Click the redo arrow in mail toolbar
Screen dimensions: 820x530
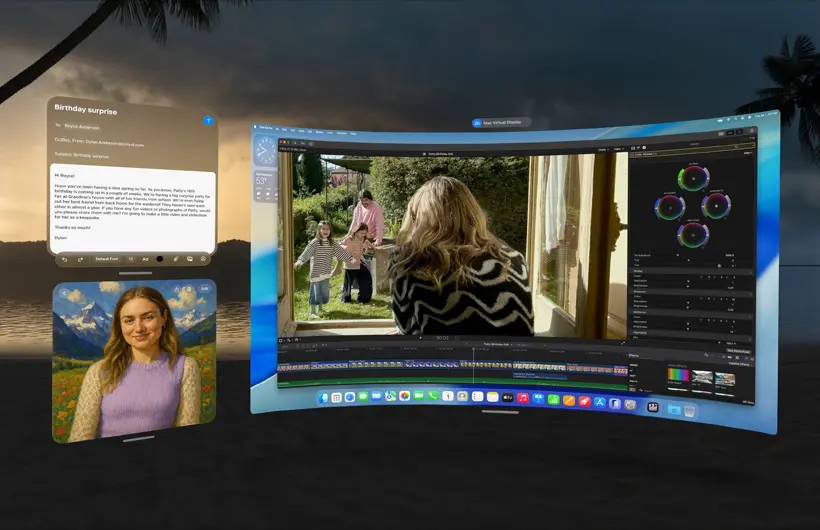tap(78, 258)
